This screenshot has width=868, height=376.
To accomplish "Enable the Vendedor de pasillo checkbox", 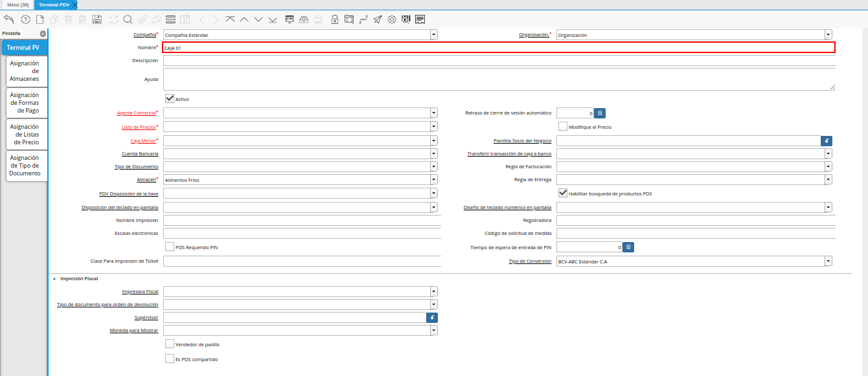I will pyautogui.click(x=170, y=344).
